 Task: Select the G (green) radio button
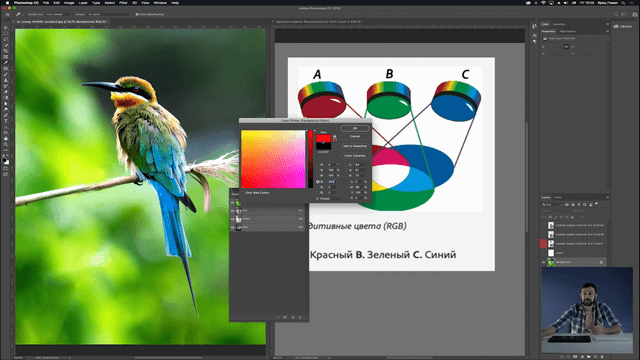(318, 187)
